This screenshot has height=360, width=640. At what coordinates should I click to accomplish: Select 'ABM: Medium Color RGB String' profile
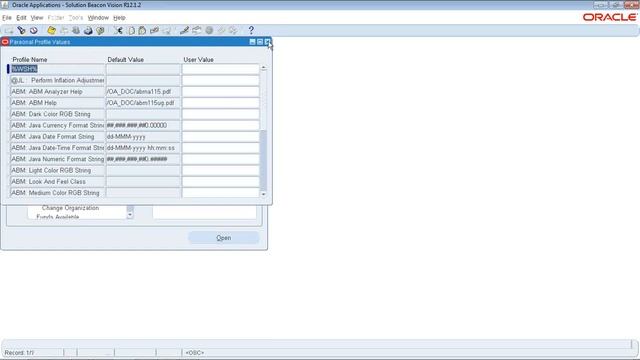(x=57, y=193)
